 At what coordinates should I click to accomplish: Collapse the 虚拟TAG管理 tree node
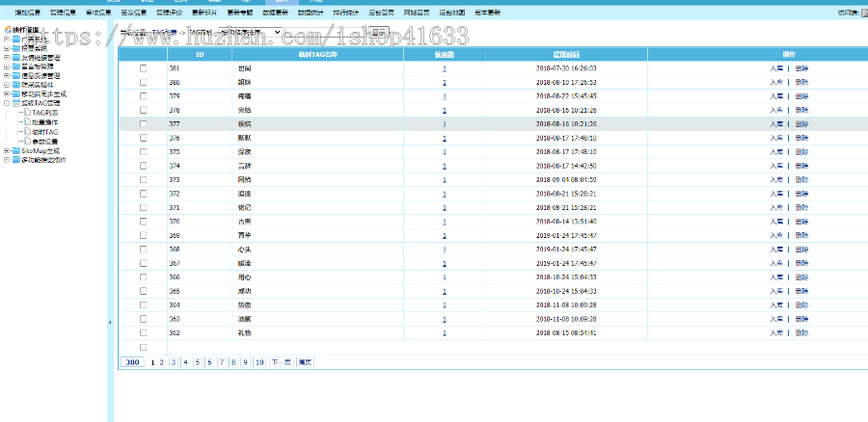(7, 103)
